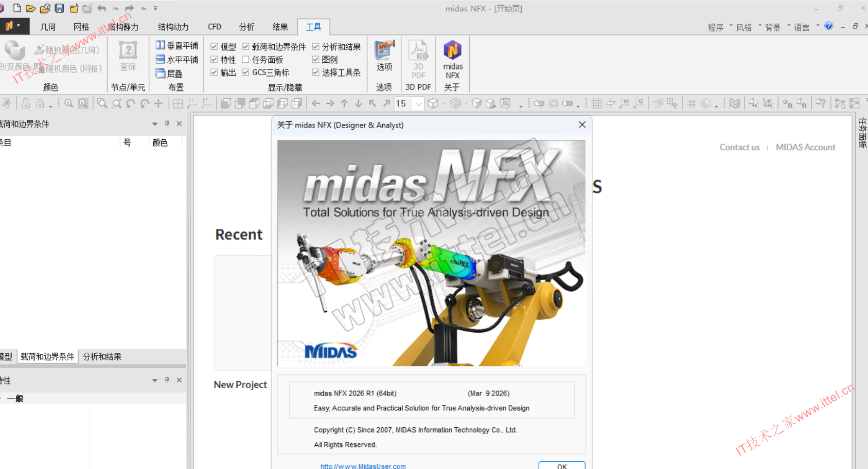Screen dimensions: 868x469
Task: Open the 载荷和边界条件 panel dropdown arrow
Action: tap(154, 124)
